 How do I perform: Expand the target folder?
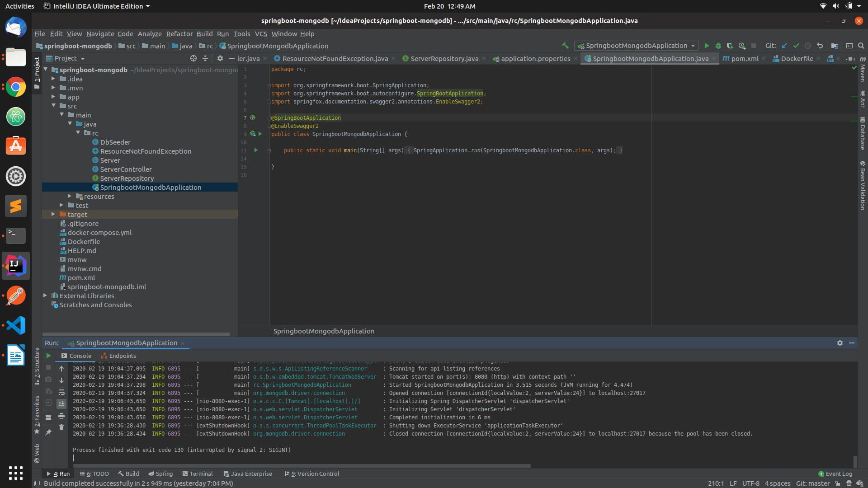pyautogui.click(x=53, y=214)
